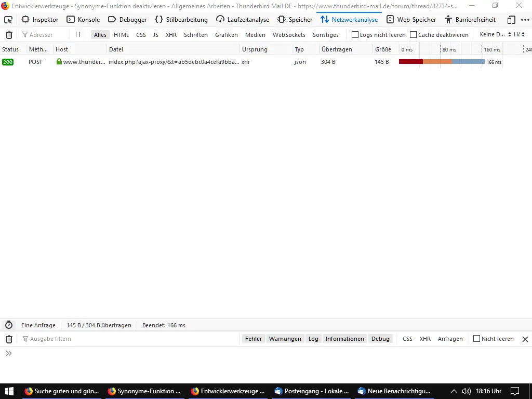
Task: Enable Logs nicht leeren checkbox
Action: 355,35
